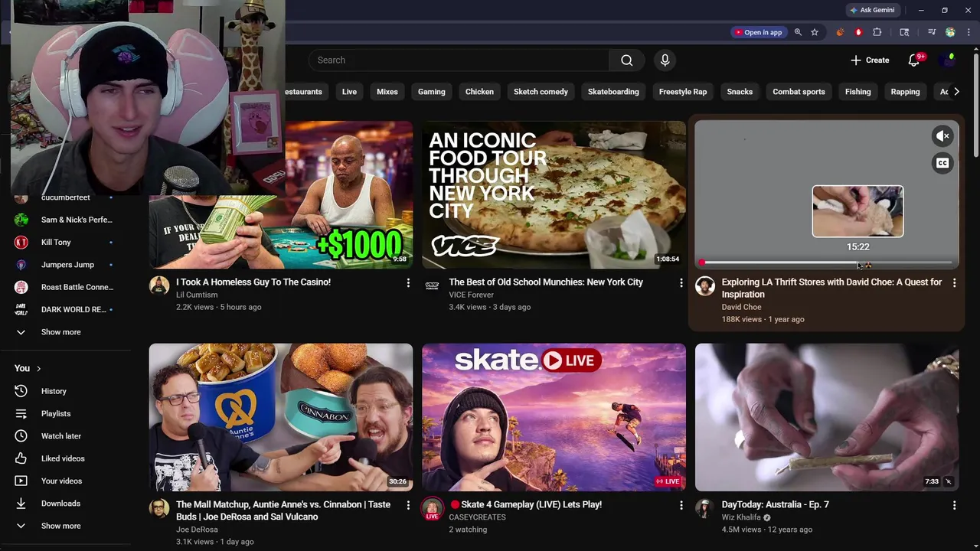Open VICE Forever channel avatar
The height and width of the screenshot is (551, 980).
(432, 286)
